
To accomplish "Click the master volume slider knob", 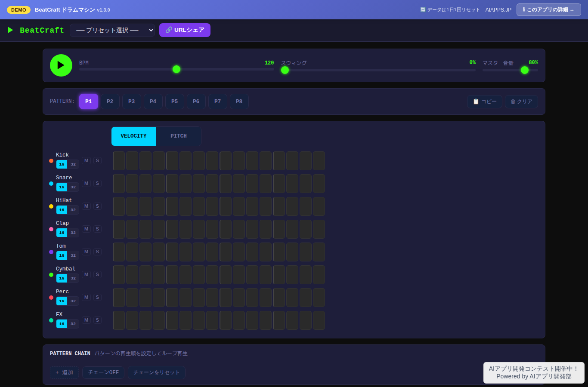I will 525,70.
